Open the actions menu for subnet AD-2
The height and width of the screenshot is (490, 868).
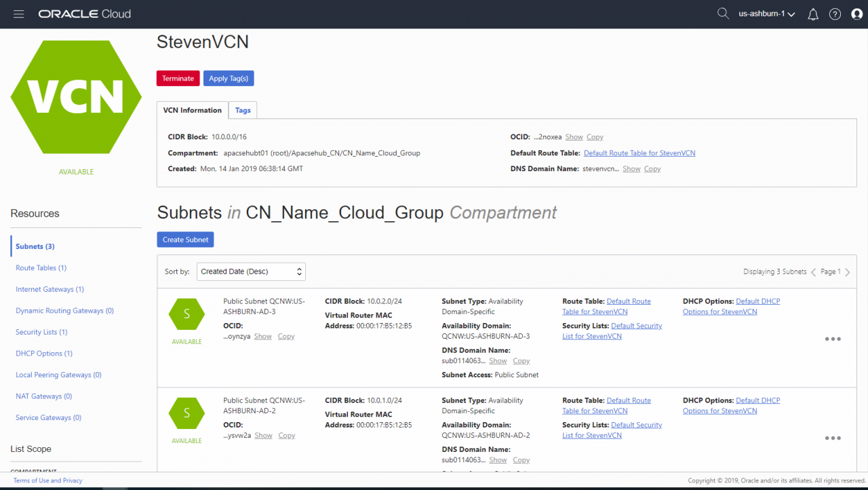click(833, 438)
